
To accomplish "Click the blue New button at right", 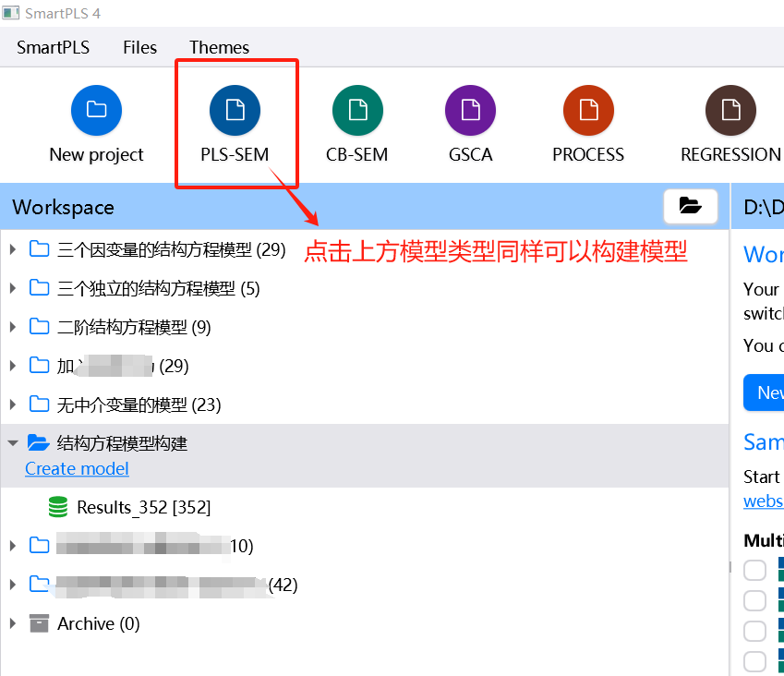I will (764, 392).
